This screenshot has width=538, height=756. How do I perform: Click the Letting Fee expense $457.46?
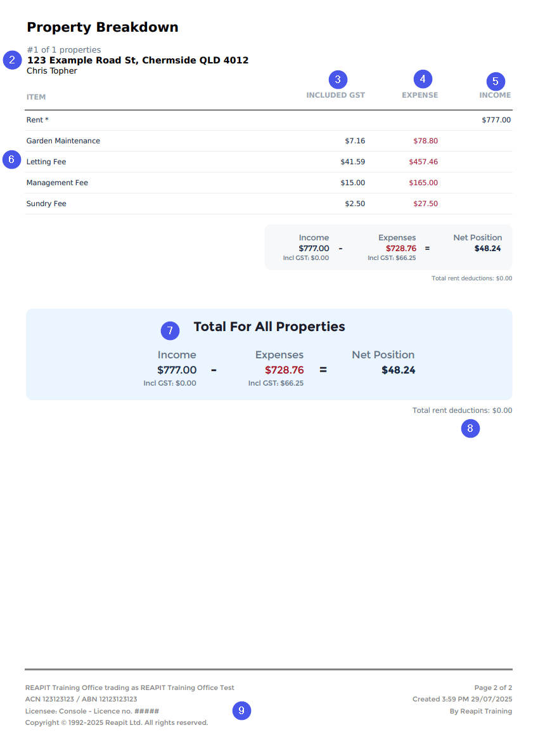[x=423, y=162]
